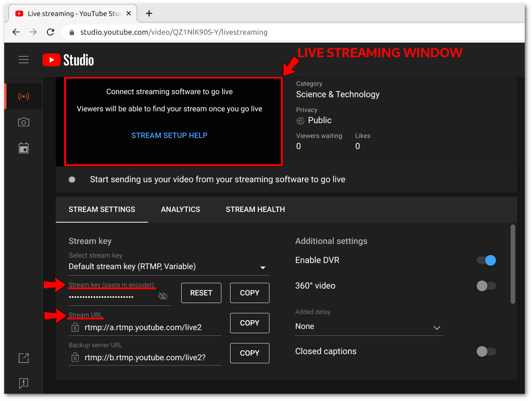
Task: Close the Live streaming browser tab
Action: coord(129,13)
